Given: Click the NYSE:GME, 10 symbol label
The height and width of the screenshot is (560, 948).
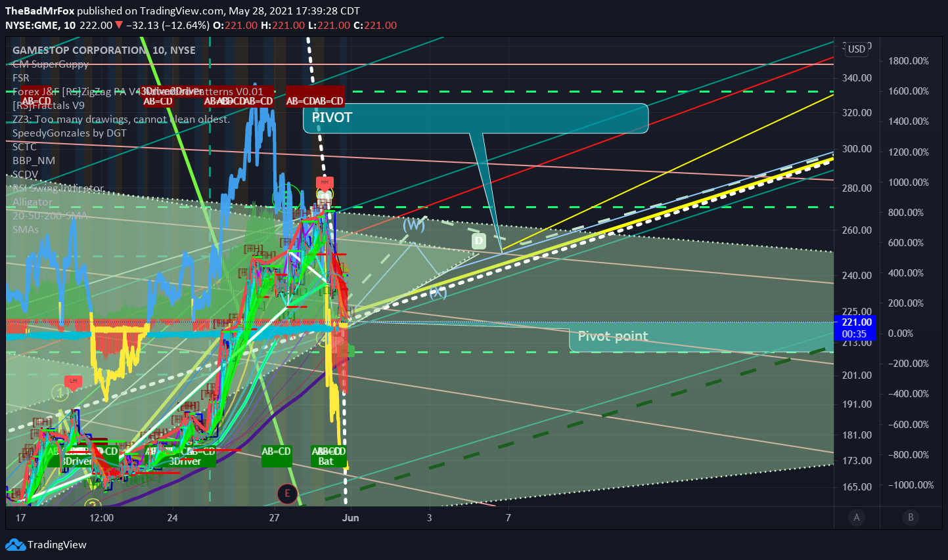Looking at the screenshot, I should (40, 25).
